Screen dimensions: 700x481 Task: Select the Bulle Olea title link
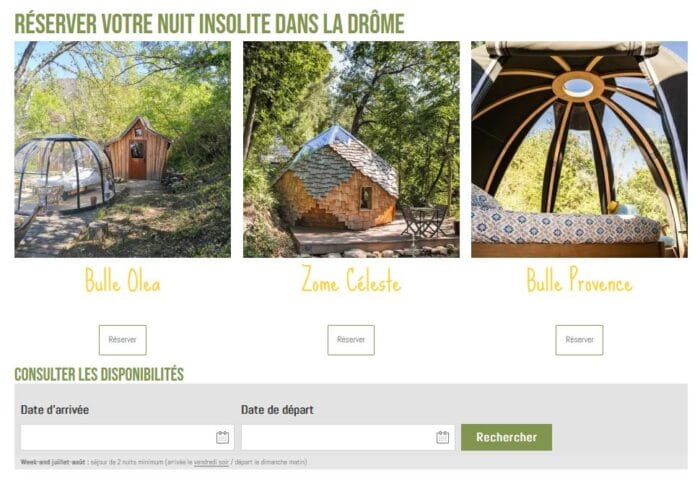click(x=123, y=280)
